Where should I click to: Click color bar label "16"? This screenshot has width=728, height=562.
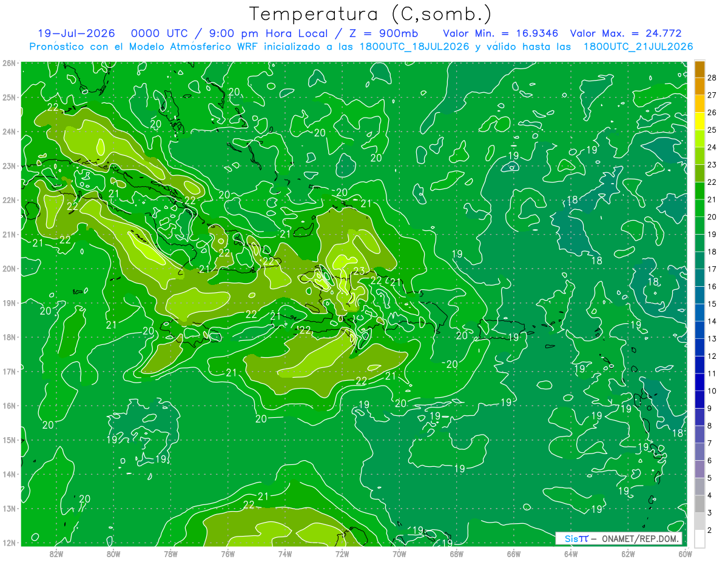(712, 287)
